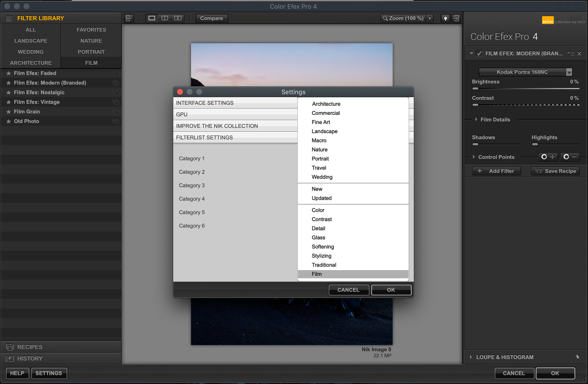Select Wedding in the category list
The height and width of the screenshot is (384, 588).
point(353,177)
